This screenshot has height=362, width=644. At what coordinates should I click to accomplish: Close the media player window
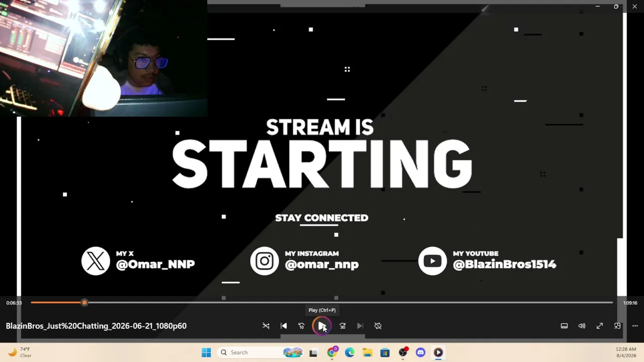point(634,7)
